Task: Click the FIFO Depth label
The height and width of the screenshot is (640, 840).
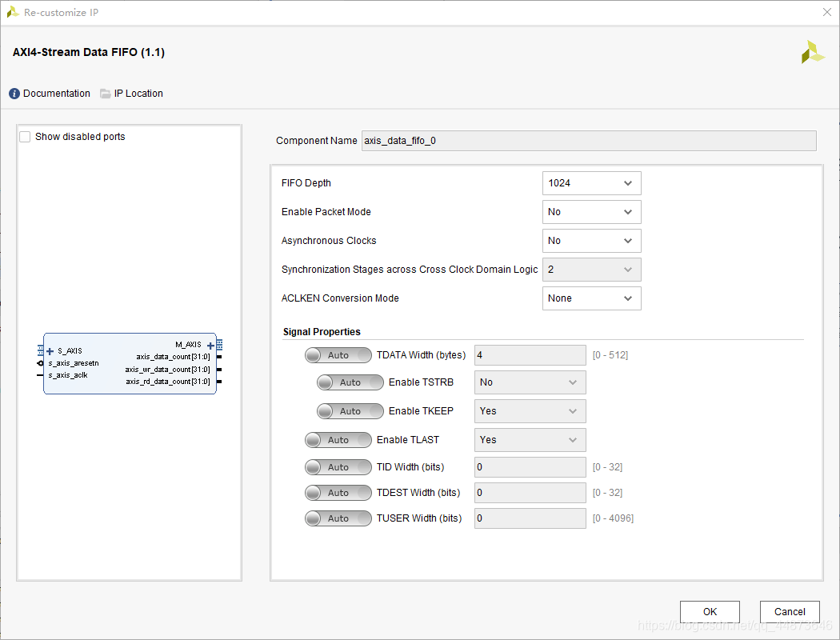Action: (306, 183)
